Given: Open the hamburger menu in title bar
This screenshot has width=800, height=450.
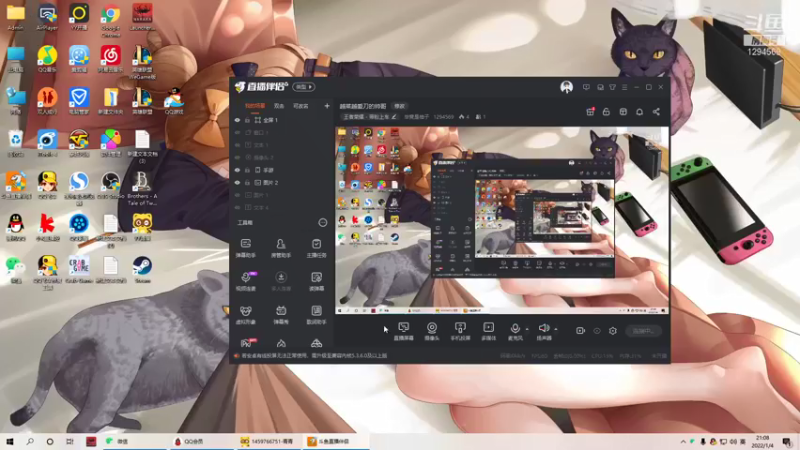Looking at the screenshot, I should click(x=624, y=87).
